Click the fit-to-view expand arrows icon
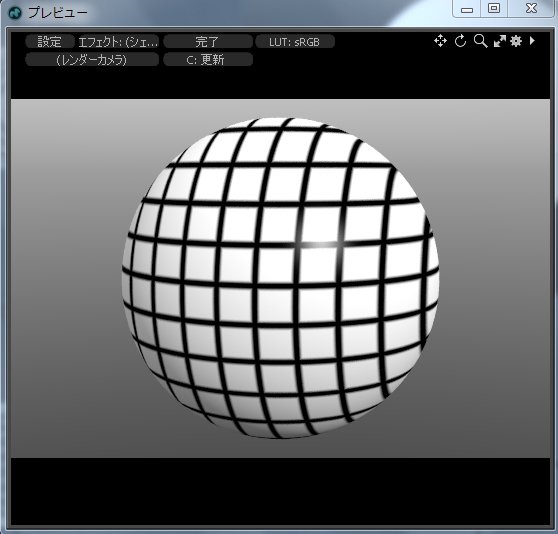The height and width of the screenshot is (534, 558). [x=500, y=41]
